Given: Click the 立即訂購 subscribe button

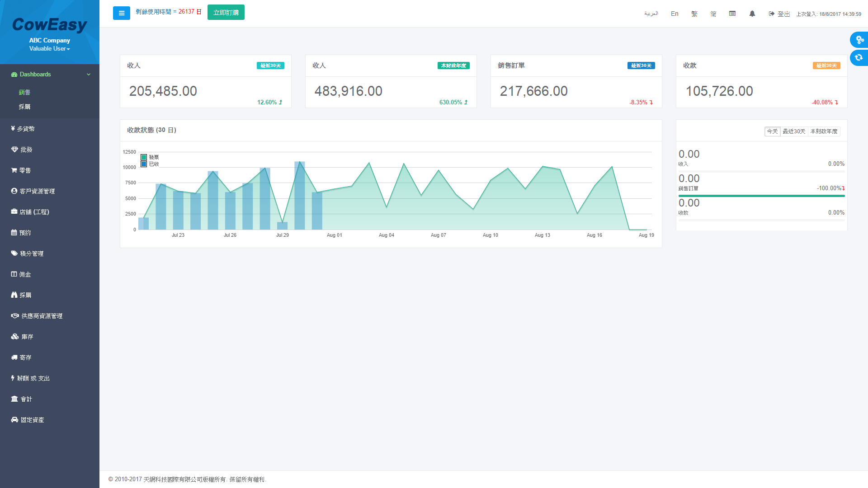Looking at the screenshot, I should [x=226, y=13].
